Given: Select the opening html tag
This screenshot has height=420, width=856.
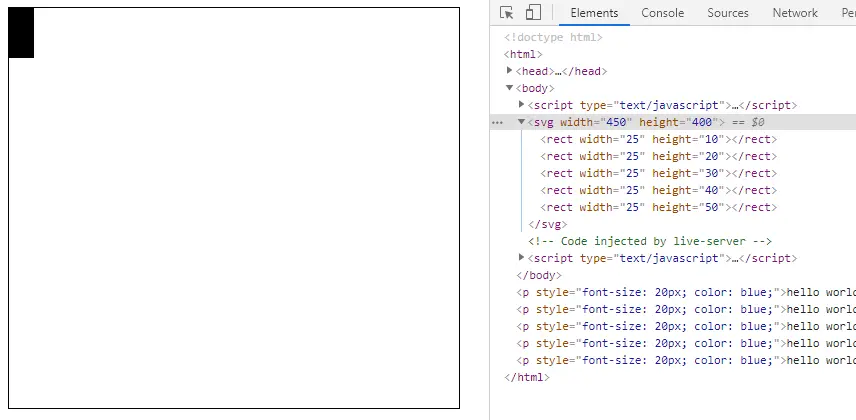Looking at the screenshot, I should (x=523, y=54).
